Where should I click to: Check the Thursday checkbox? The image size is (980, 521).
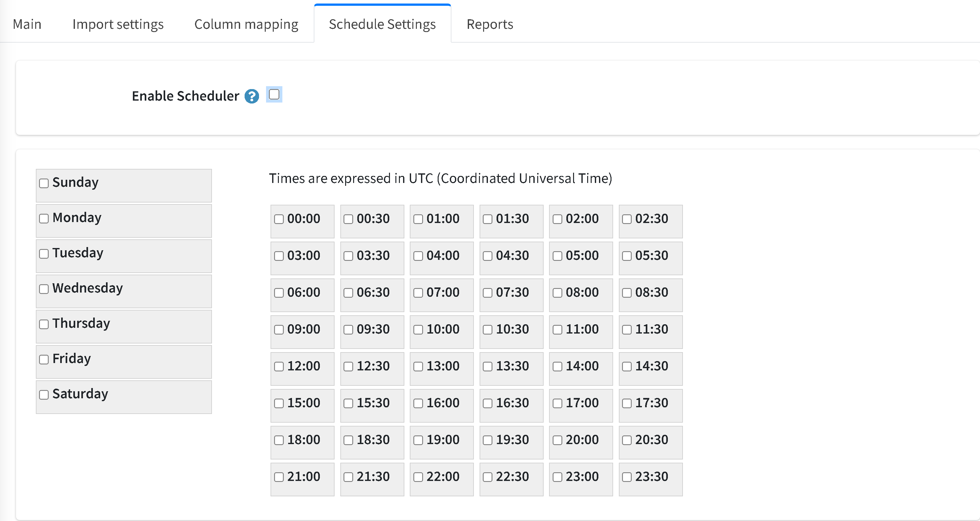[x=44, y=324]
